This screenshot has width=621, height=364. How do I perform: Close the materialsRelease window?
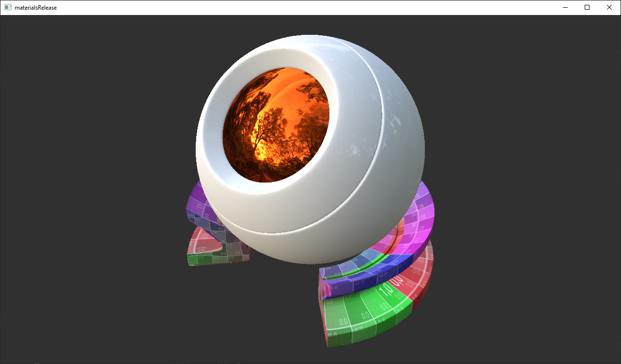coord(609,7)
